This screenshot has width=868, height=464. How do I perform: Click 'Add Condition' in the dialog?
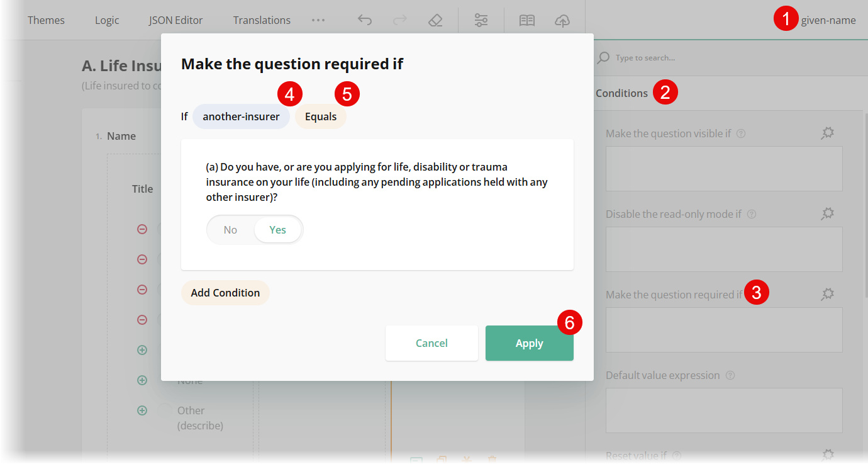pyautogui.click(x=225, y=292)
